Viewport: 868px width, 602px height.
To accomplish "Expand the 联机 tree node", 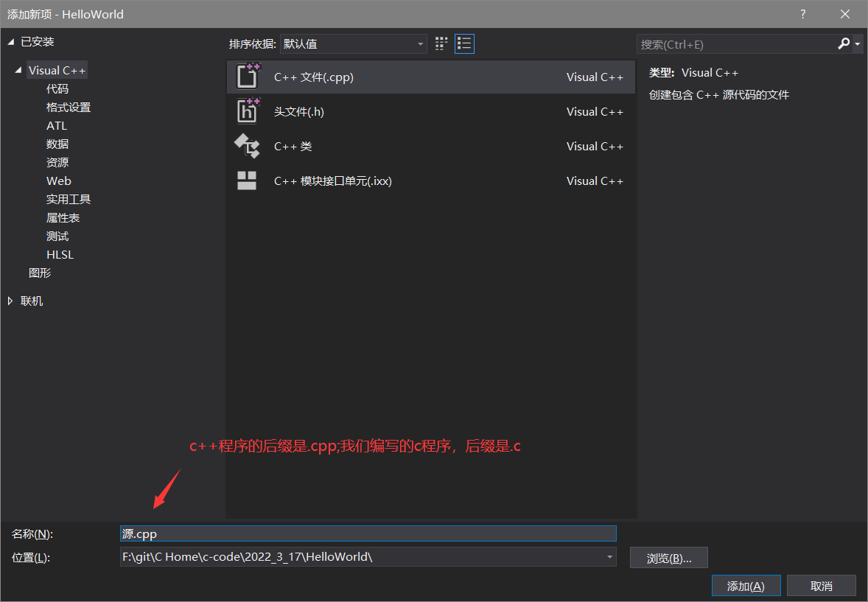I will (x=10, y=301).
